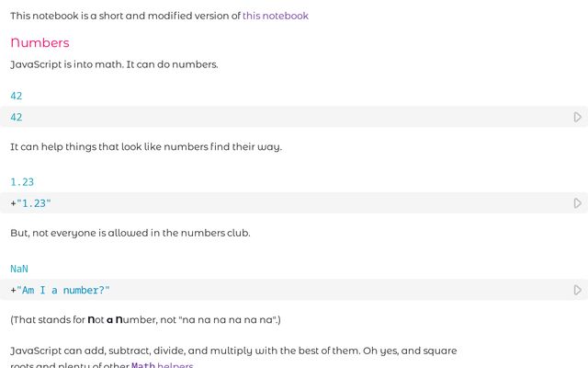The height and width of the screenshot is (368, 588).
Task: Place cursor in +"1.23" code cell
Action: [276, 203]
